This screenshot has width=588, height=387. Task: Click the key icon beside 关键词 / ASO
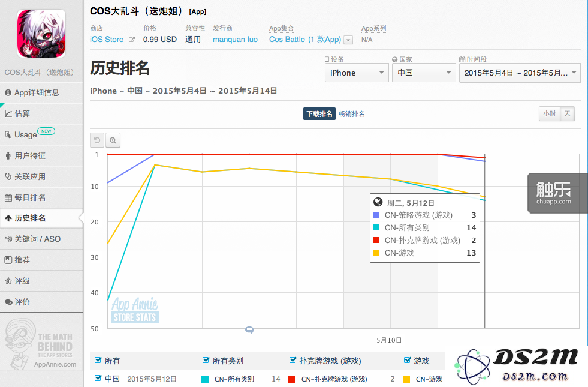8,239
